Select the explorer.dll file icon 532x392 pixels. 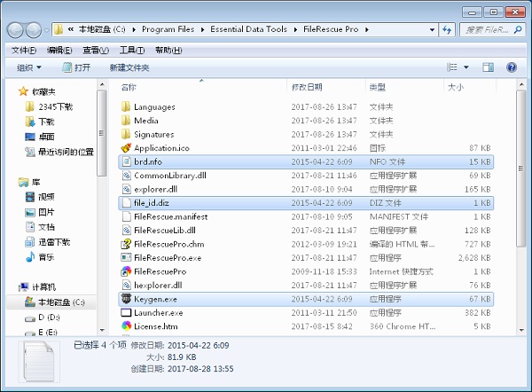[126, 189]
